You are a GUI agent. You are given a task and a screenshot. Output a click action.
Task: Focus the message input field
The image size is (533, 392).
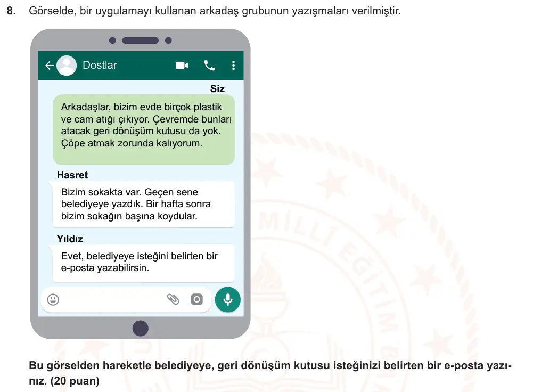point(126,299)
